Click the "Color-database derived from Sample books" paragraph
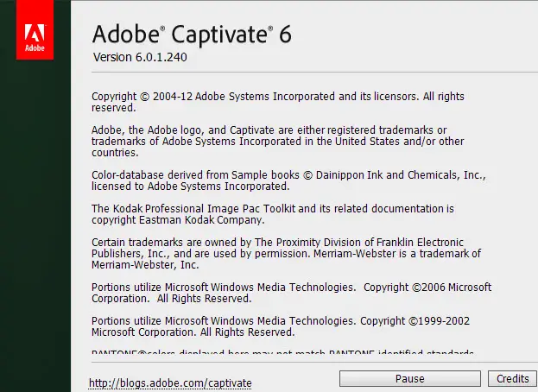This screenshot has height=392, width=538. click(288, 180)
